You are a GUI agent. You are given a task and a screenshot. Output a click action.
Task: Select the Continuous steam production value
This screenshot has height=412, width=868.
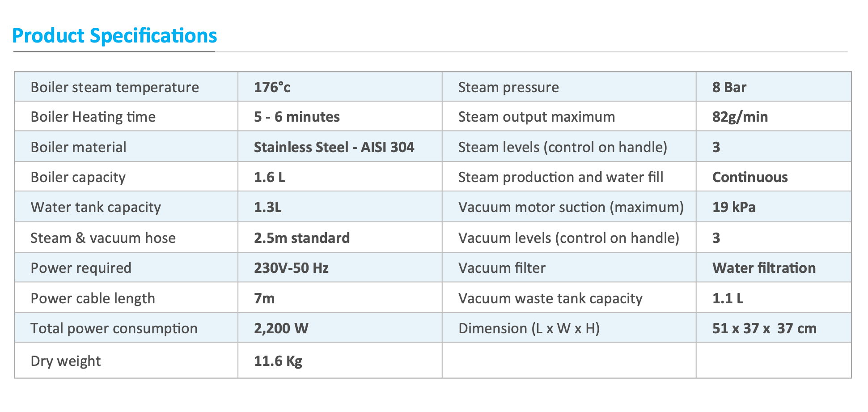[749, 177]
